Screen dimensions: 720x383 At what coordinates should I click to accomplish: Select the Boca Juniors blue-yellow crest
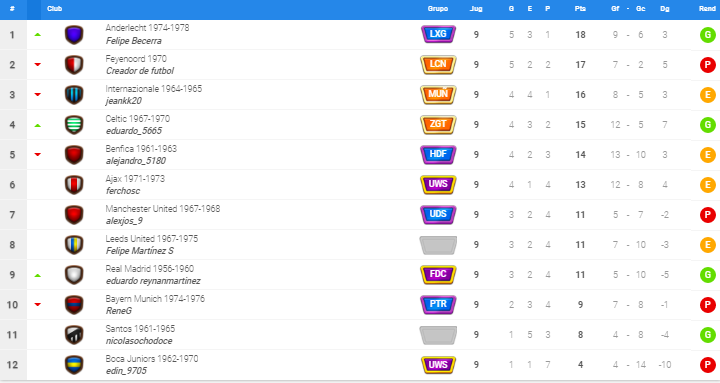74,365
